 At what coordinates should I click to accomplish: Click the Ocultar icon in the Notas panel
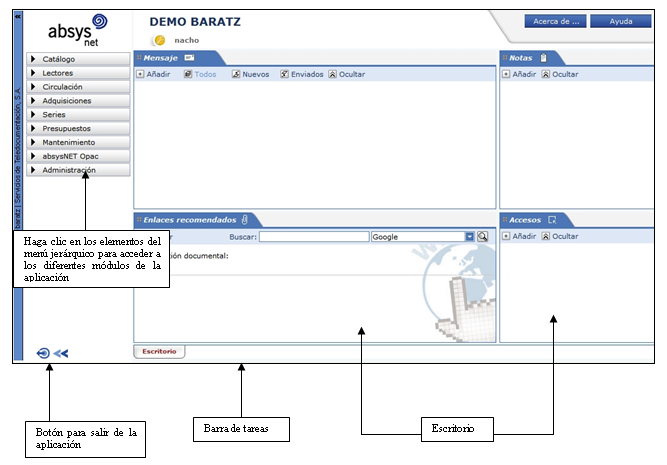[x=546, y=74]
